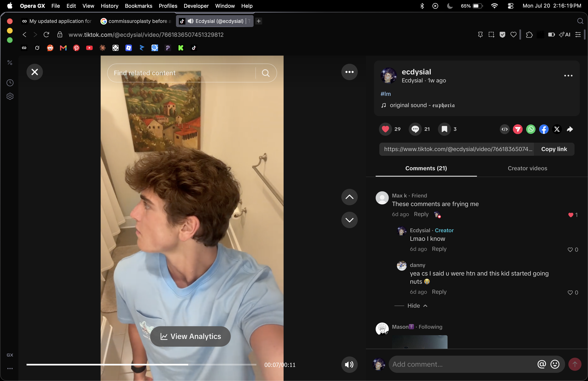
Task: Mention a user with the @ icon
Action: pos(542,364)
